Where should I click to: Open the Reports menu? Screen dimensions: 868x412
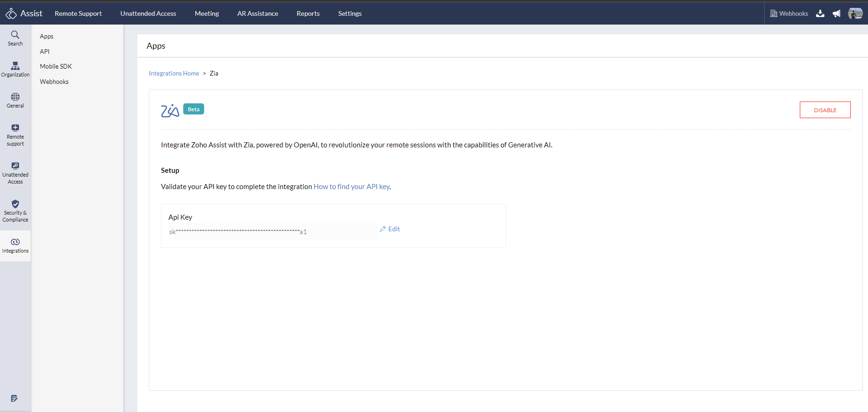point(308,13)
